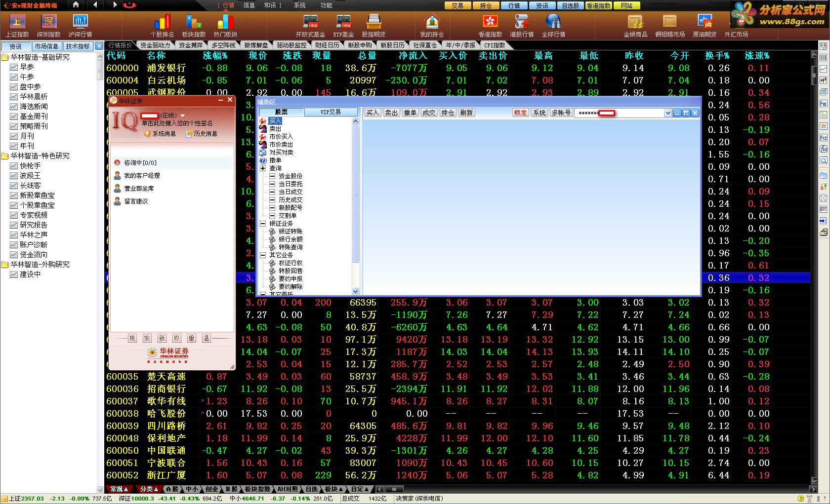830x504 pixels.
Task: Collapse 华林智造-外购研究 folder
Action: 5,265
